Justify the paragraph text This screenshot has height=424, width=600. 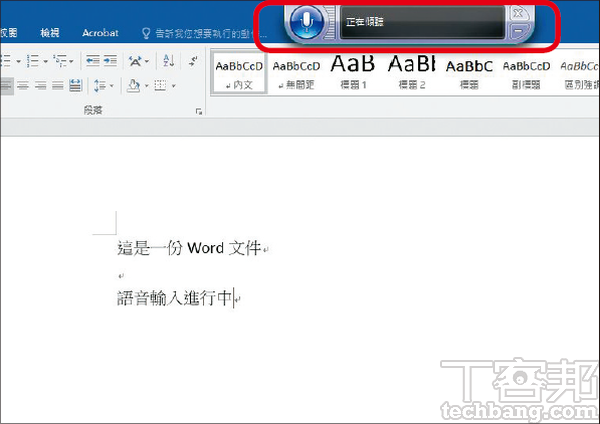pyautogui.click(x=58, y=85)
